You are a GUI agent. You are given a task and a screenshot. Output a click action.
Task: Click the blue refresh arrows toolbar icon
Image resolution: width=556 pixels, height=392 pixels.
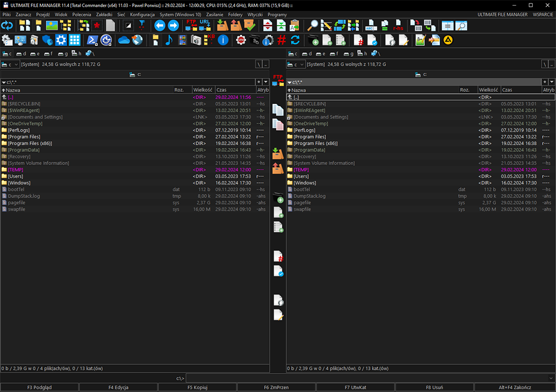click(x=7, y=26)
